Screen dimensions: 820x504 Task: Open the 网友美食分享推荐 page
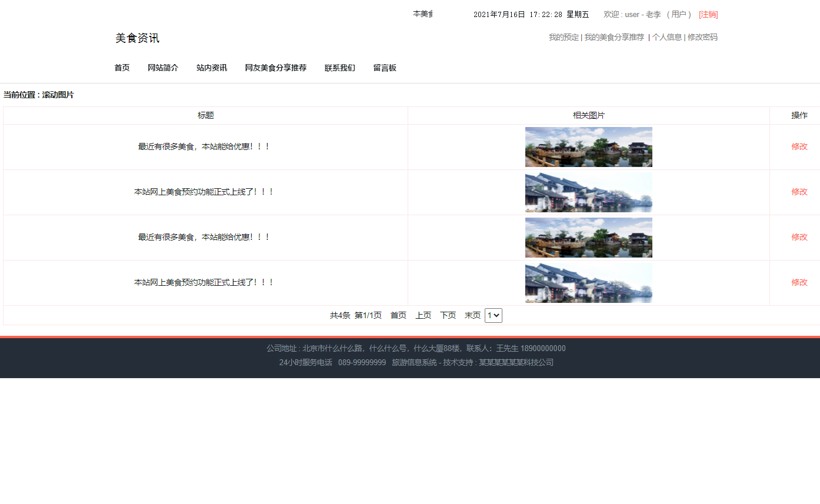coord(275,68)
